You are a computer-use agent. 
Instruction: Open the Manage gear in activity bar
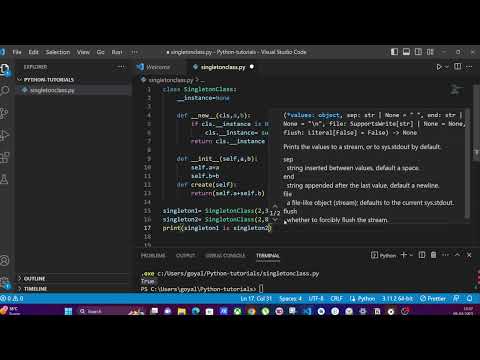click(5, 283)
